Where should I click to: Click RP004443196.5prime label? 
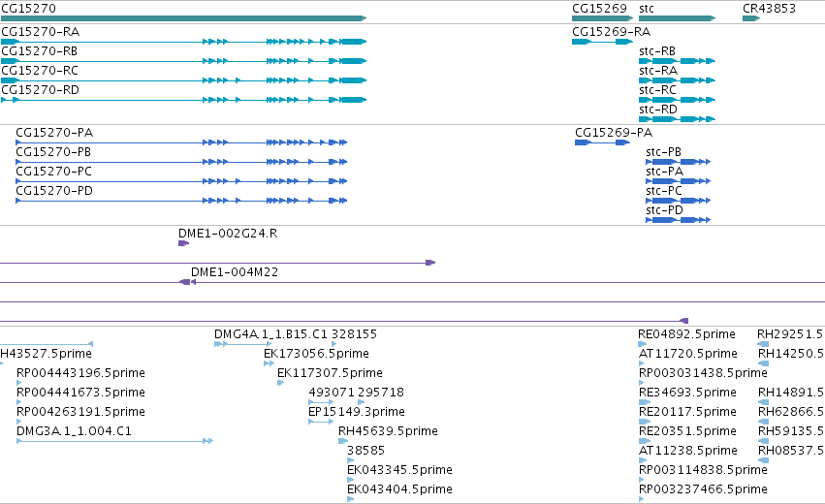(x=81, y=373)
